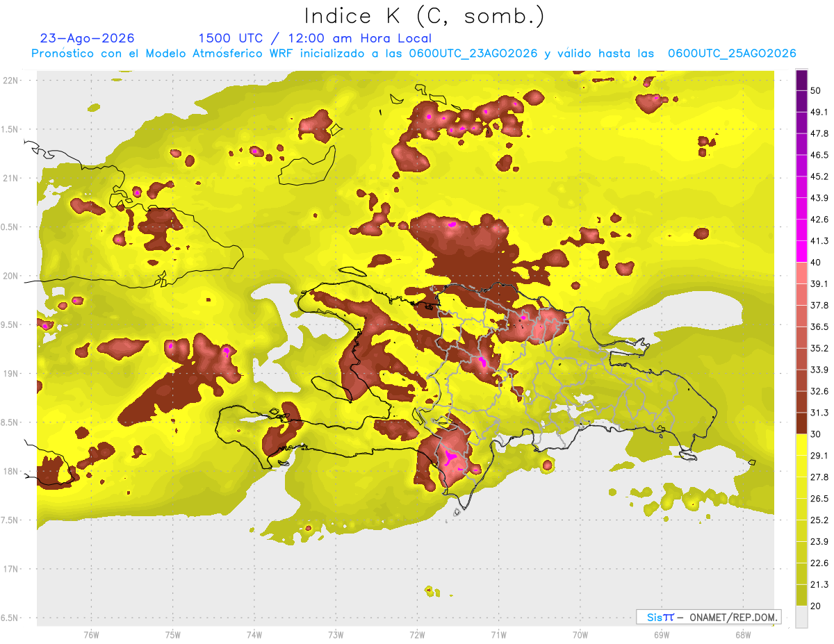Click longitude label "69W"

click(x=662, y=635)
